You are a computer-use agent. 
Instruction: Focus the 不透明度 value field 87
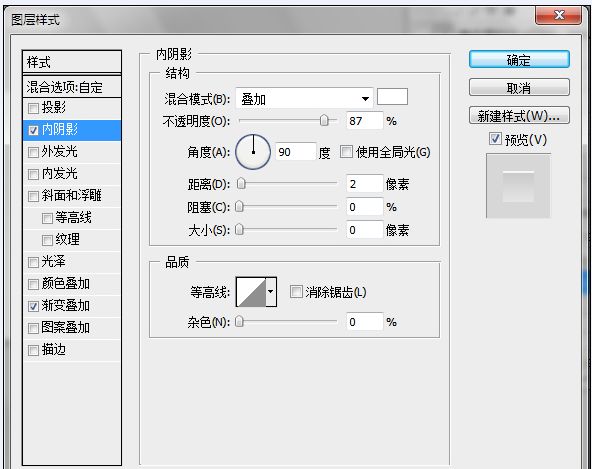[364, 121]
